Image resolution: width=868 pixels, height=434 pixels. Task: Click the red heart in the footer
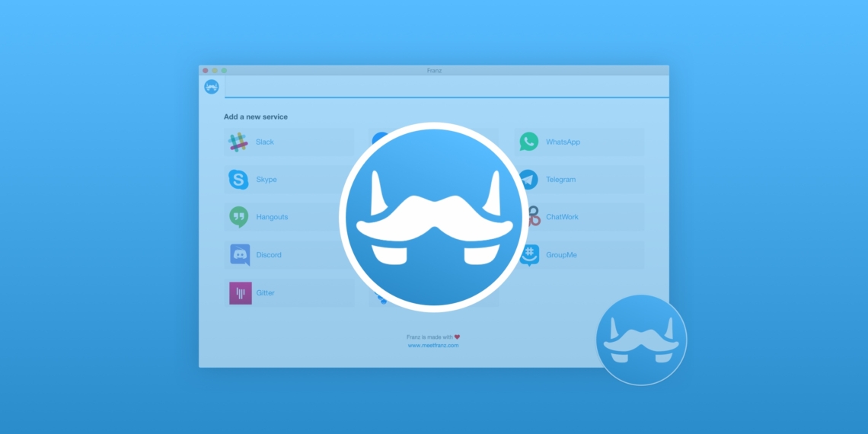click(458, 337)
